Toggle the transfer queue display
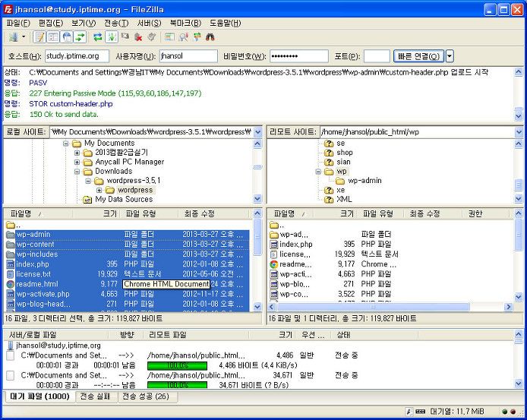The height and width of the screenshot is (420, 527). (x=80, y=37)
